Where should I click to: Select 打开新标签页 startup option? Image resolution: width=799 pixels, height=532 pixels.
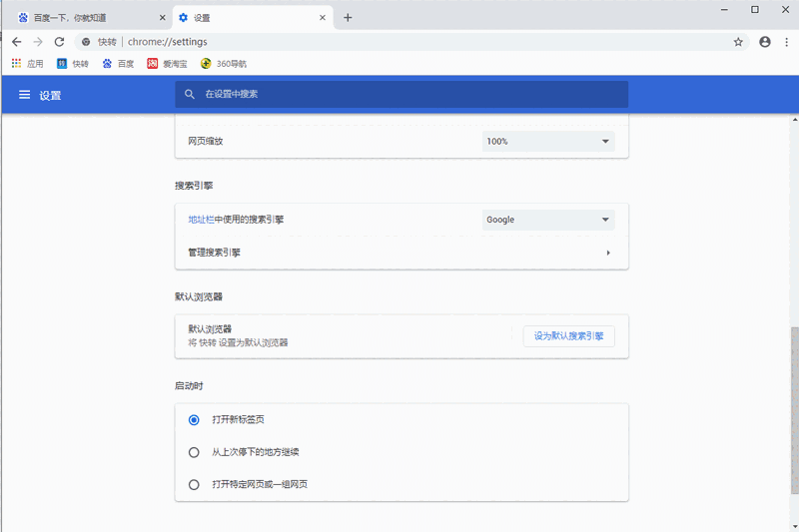click(194, 420)
